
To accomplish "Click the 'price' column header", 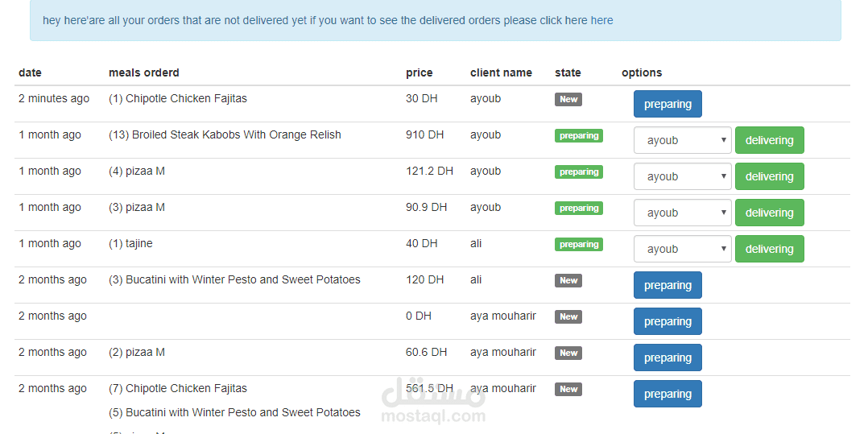I will pos(419,72).
